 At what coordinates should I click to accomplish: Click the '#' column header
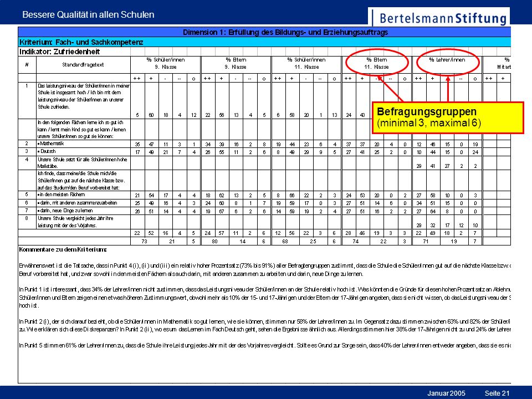pos(27,64)
